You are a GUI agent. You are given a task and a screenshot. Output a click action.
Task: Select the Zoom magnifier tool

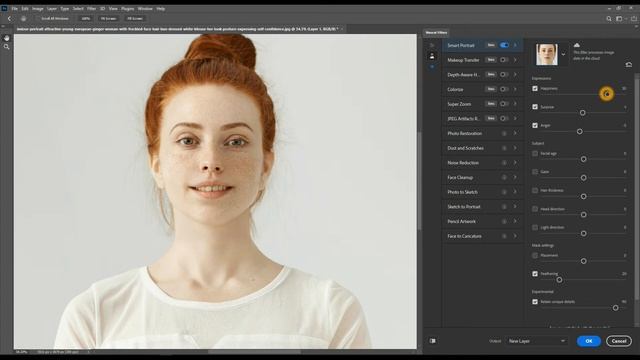pyautogui.click(x=7, y=47)
